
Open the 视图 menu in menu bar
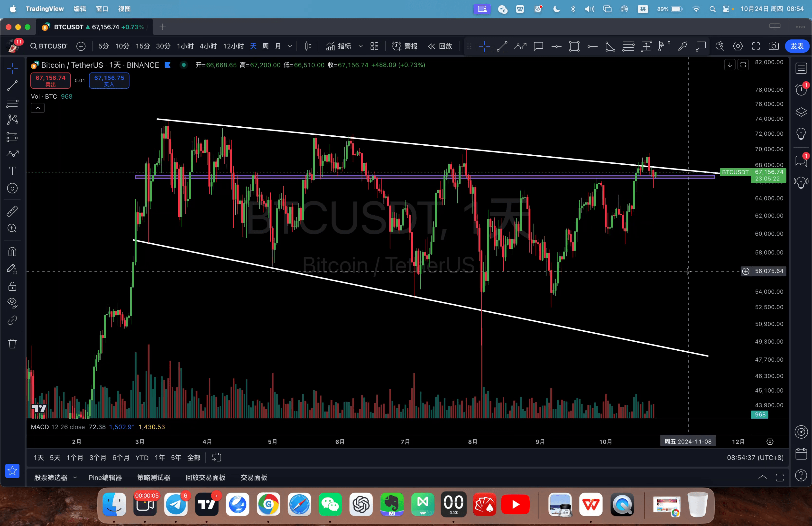point(124,9)
